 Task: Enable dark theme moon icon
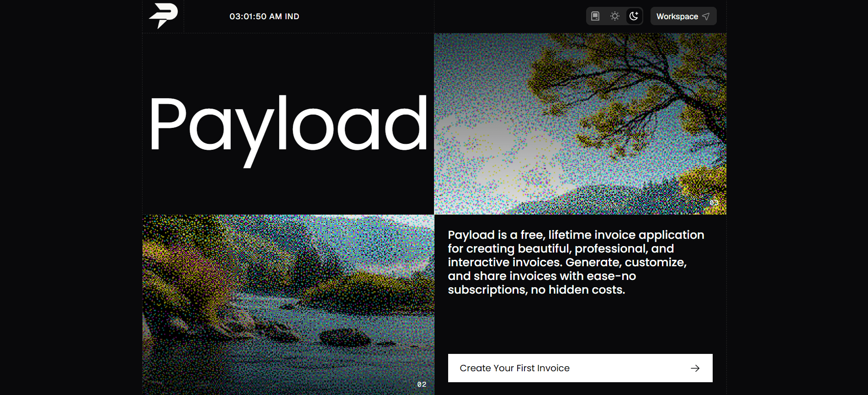[x=634, y=16]
